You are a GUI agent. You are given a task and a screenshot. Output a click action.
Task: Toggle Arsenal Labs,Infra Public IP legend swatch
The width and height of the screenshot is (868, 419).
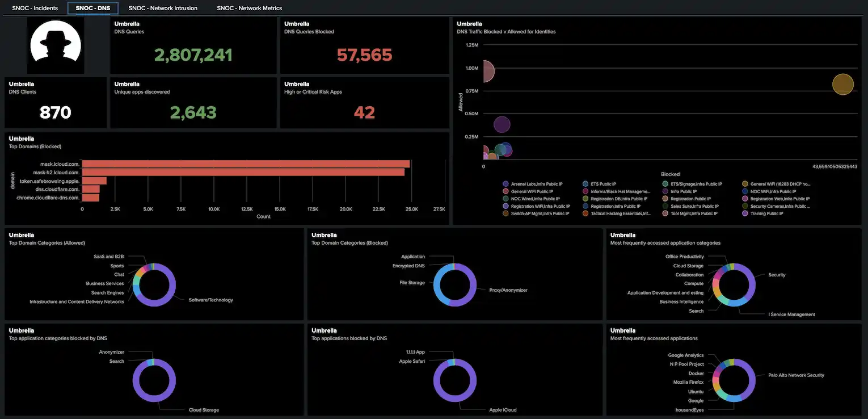click(505, 184)
